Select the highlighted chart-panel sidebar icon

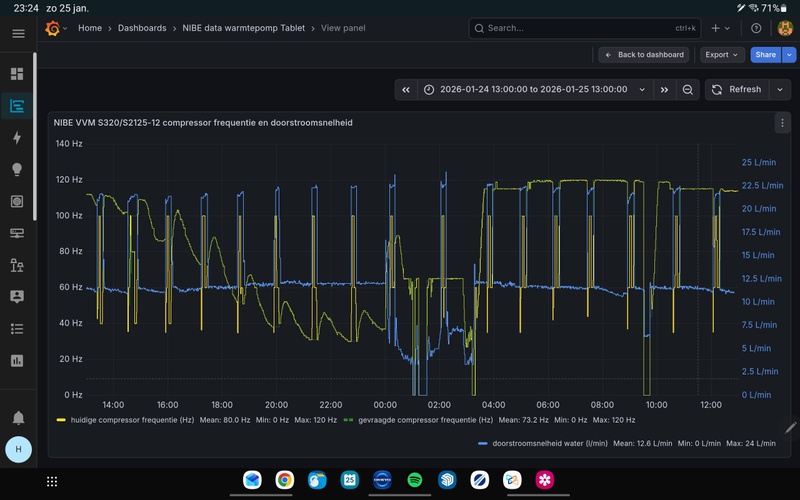point(17,106)
